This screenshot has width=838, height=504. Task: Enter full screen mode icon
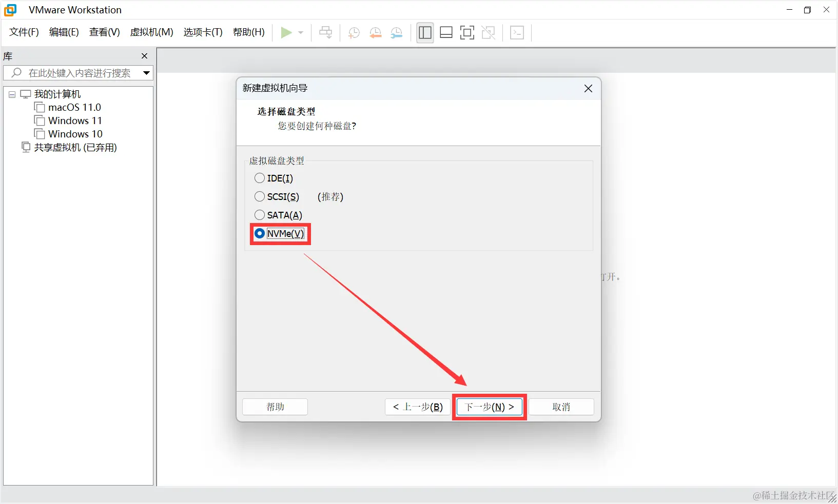click(x=467, y=33)
